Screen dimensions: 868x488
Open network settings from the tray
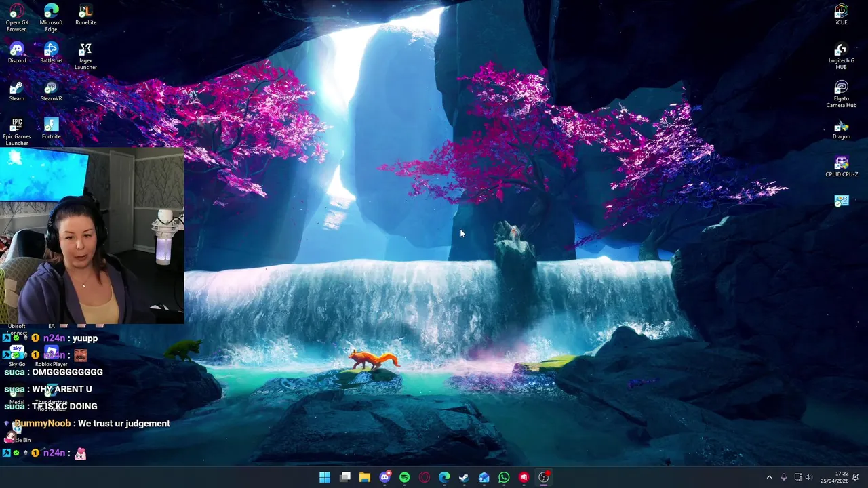tap(798, 477)
